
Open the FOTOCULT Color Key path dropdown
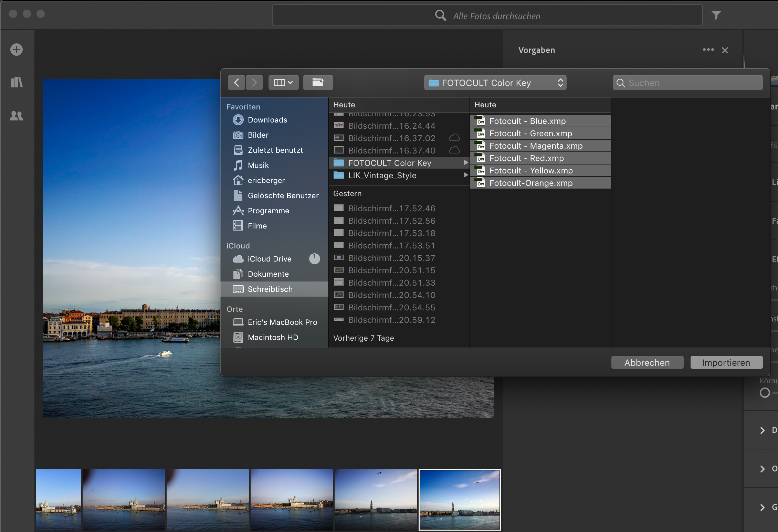point(495,83)
